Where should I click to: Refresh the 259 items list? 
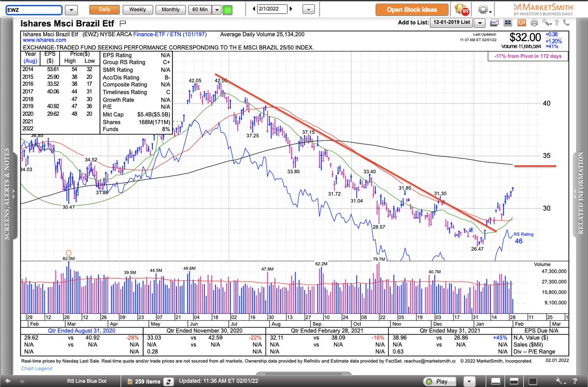[170, 381]
